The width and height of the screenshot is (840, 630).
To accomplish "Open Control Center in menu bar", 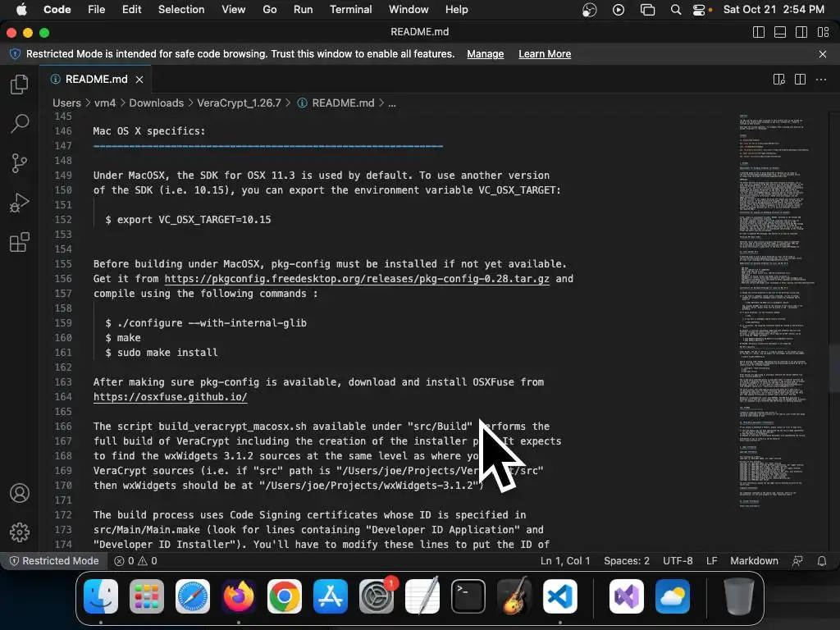I will pyautogui.click(x=699, y=10).
